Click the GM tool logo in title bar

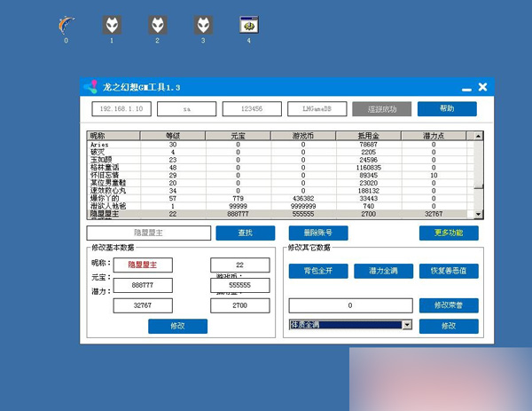(x=90, y=87)
